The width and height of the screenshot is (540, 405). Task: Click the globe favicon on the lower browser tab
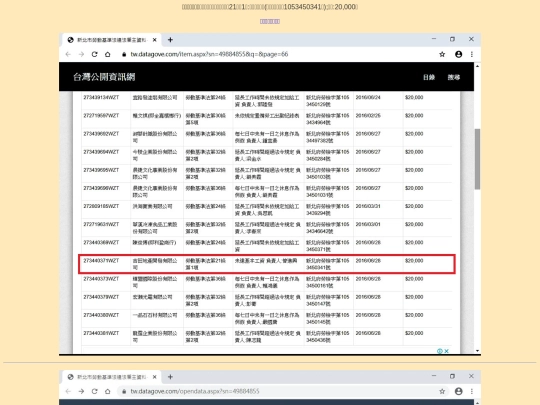[71, 377]
